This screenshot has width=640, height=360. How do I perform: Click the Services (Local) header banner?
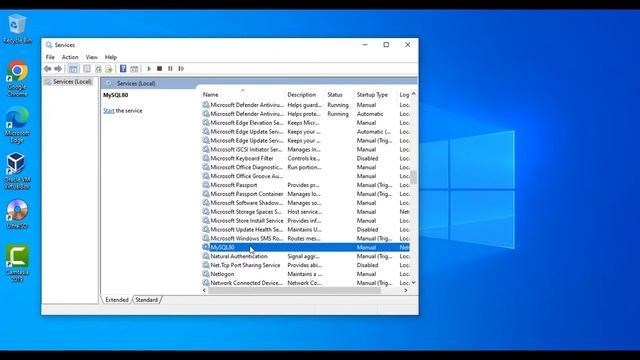pos(259,83)
